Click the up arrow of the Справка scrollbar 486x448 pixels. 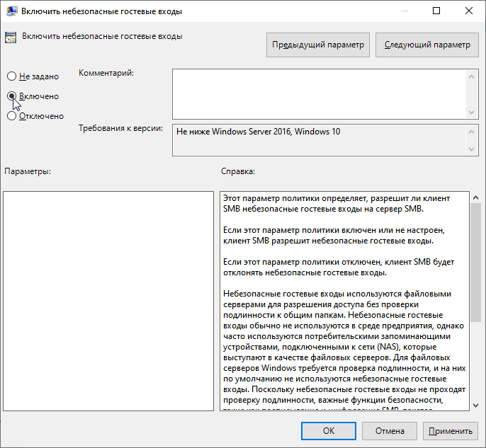(475, 198)
